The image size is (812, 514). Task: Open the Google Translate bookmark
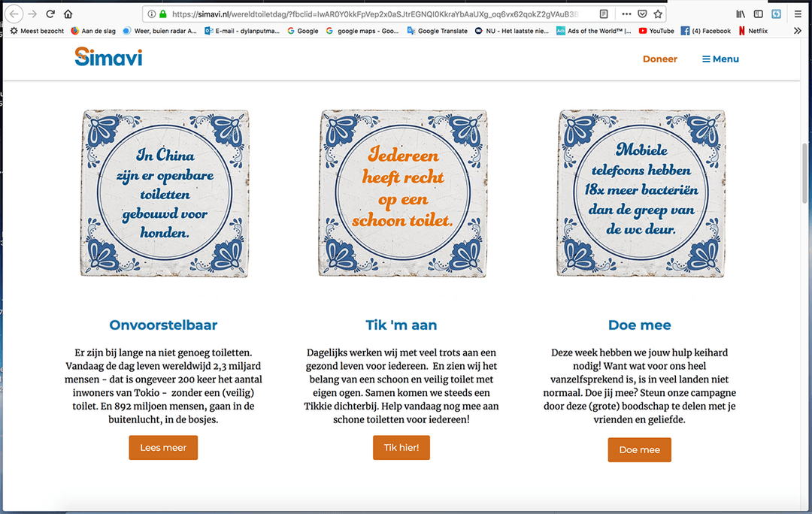pos(437,31)
